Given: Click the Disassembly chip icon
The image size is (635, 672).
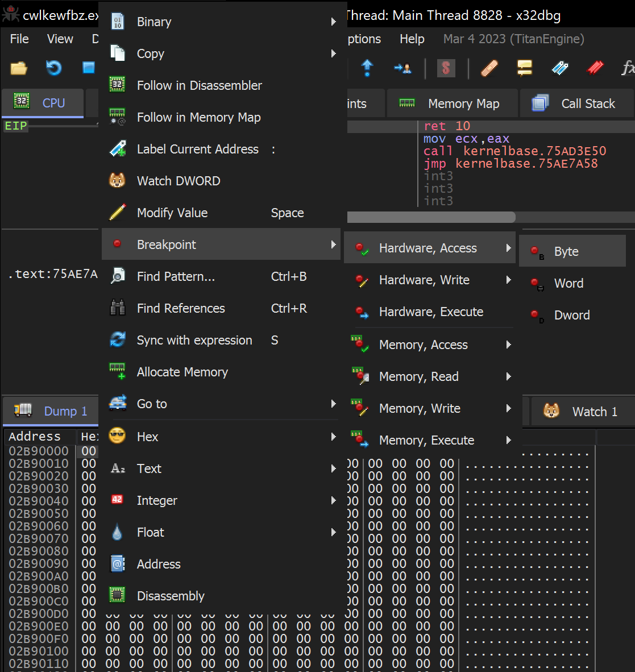Looking at the screenshot, I should (x=117, y=595).
